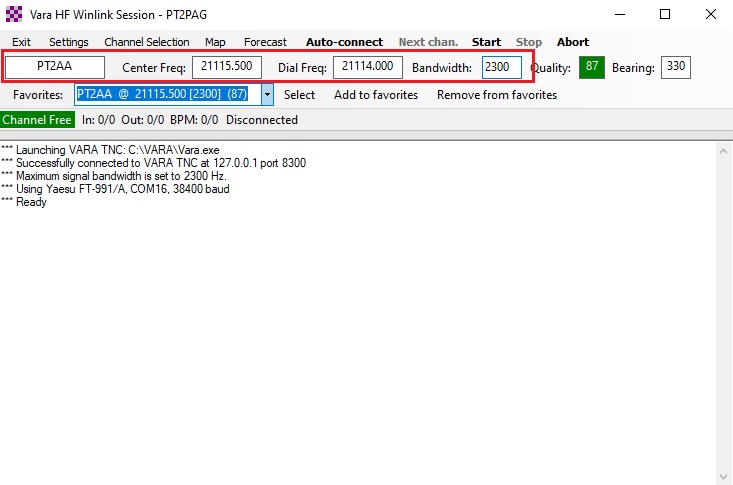This screenshot has height=485, width=733.
Task: Click the PT2AA callsign field
Action: click(55, 67)
